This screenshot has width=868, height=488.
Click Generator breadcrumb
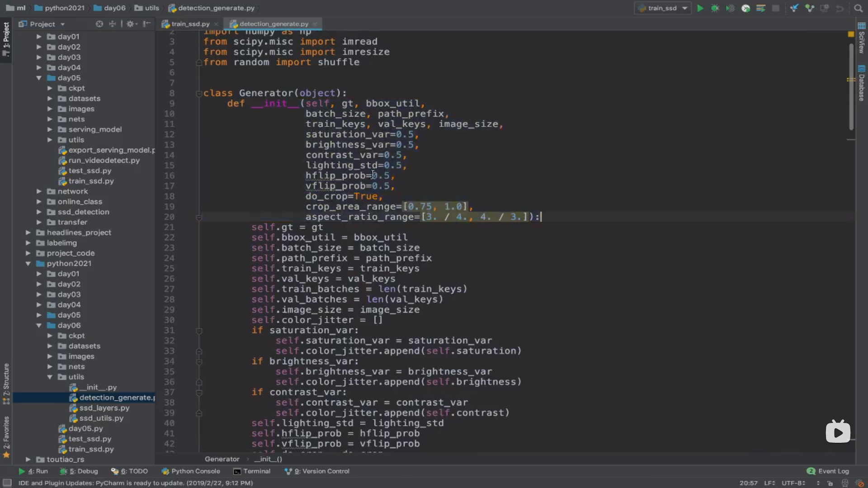tap(222, 459)
